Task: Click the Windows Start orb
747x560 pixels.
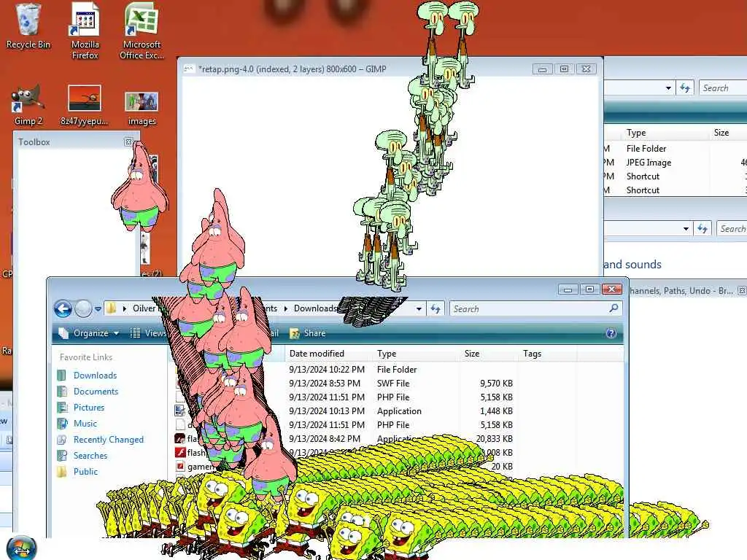Action: pyautogui.click(x=22, y=548)
